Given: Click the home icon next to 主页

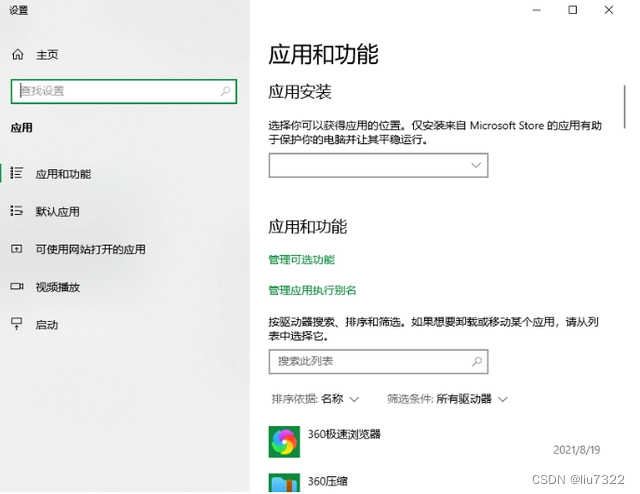Looking at the screenshot, I should [x=18, y=54].
